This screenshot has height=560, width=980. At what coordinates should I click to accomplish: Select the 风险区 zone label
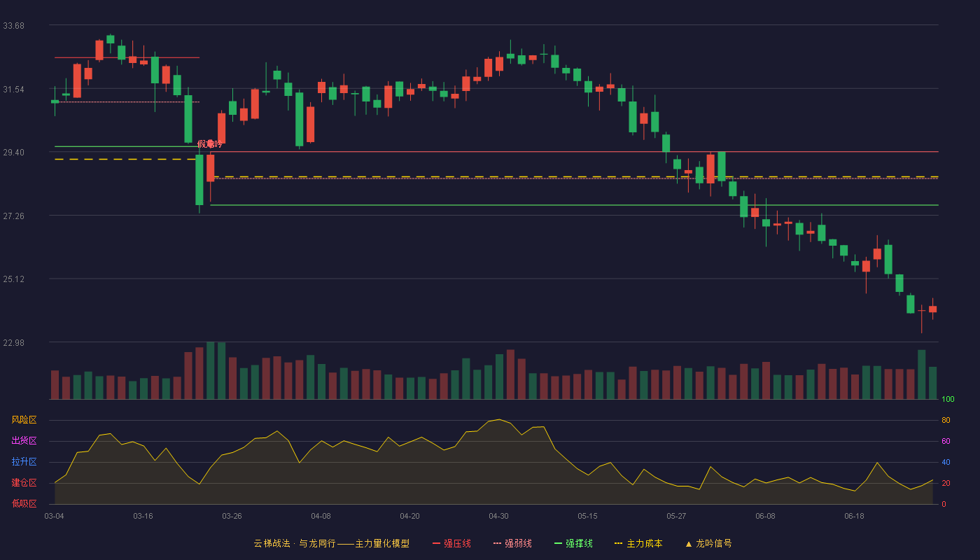pos(24,420)
